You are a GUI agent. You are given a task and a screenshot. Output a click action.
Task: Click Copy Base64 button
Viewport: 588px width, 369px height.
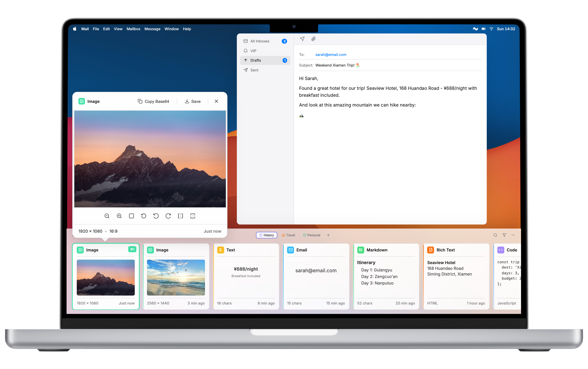coord(153,101)
